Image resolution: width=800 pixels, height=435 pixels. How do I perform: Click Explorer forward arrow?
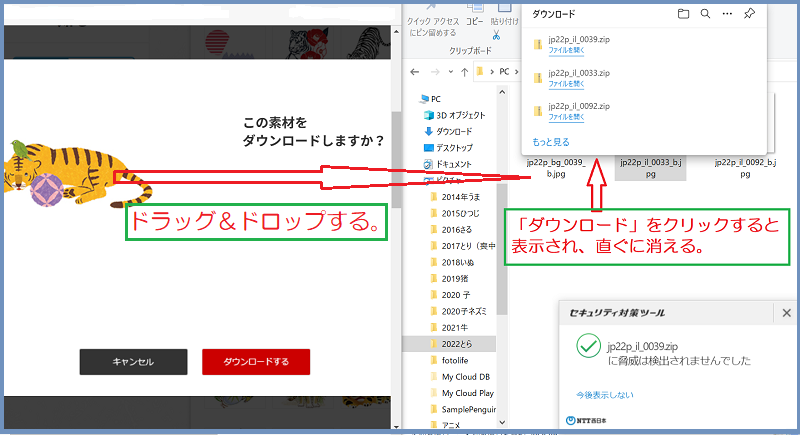435,72
